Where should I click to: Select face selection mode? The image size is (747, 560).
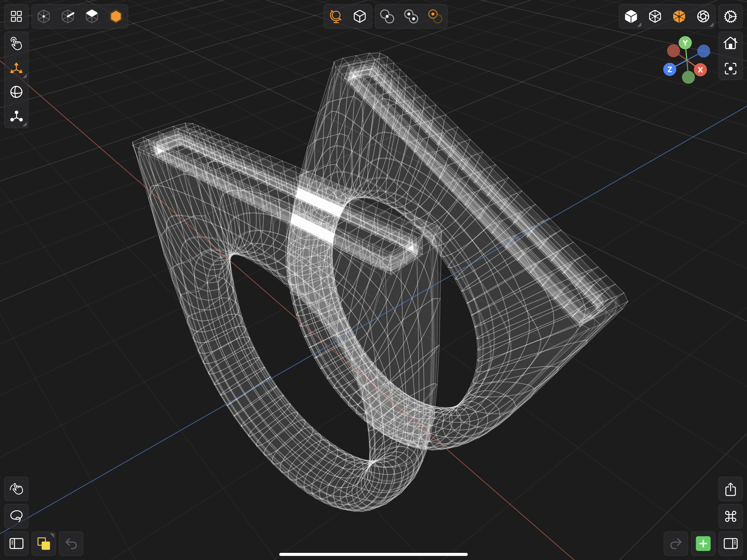click(x=92, y=16)
